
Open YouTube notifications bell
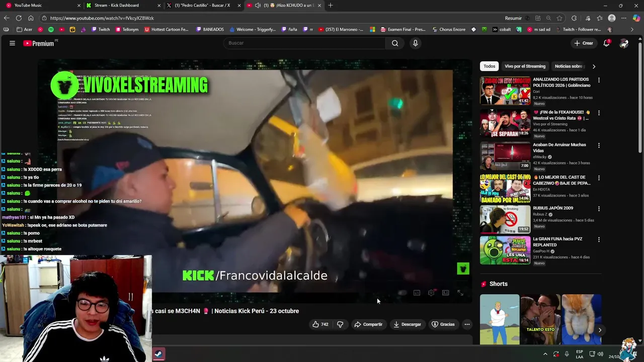(x=607, y=43)
